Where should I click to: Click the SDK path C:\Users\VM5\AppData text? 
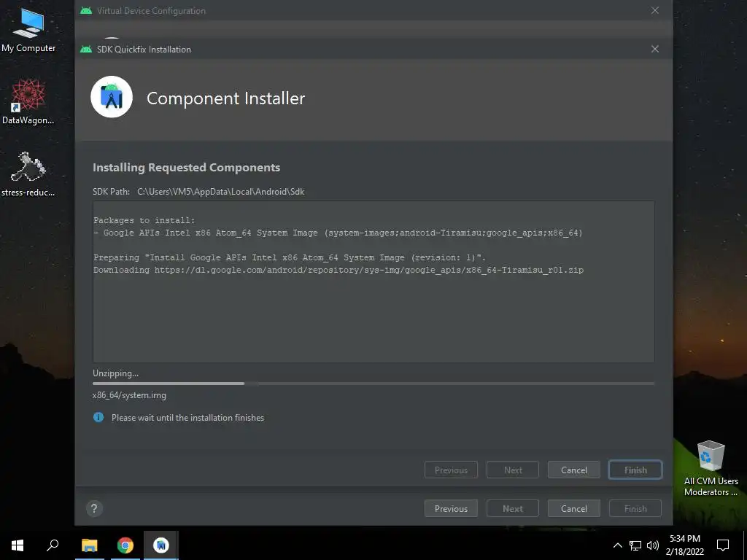pos(220,192)
